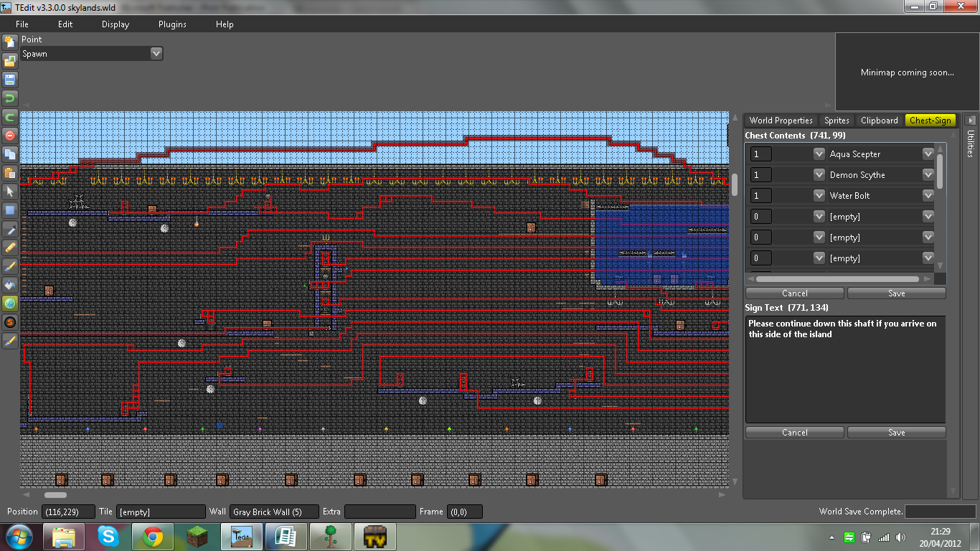This screenshot has height=551, width=980.
Task: Click the Water Bolt quantity field
Action: pos(760,196)
